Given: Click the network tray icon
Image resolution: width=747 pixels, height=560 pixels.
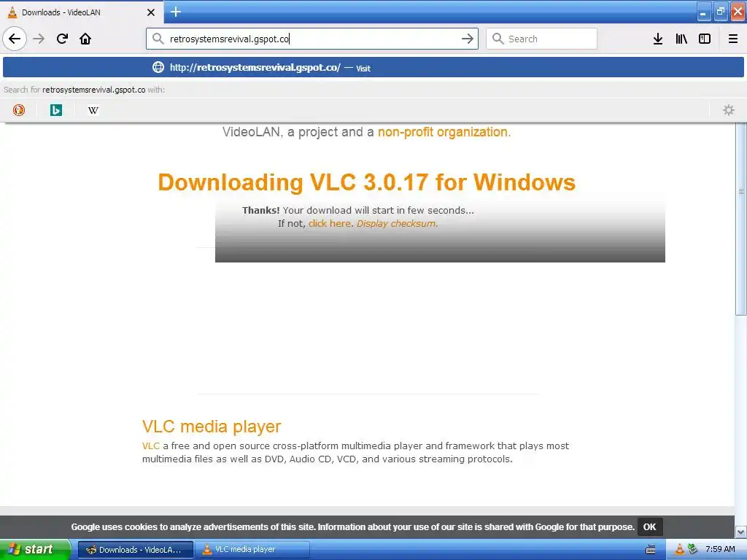Looking at the screenshot, I should click(693, 549).
